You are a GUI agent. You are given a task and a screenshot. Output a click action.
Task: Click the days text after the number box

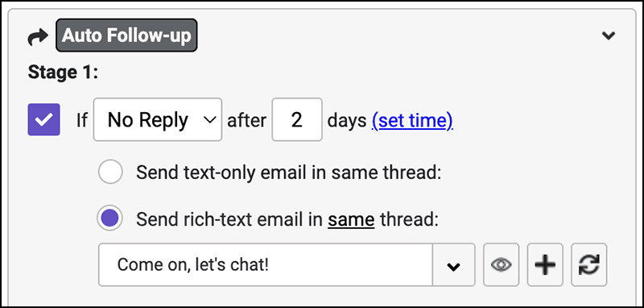(x=347, y=120)
